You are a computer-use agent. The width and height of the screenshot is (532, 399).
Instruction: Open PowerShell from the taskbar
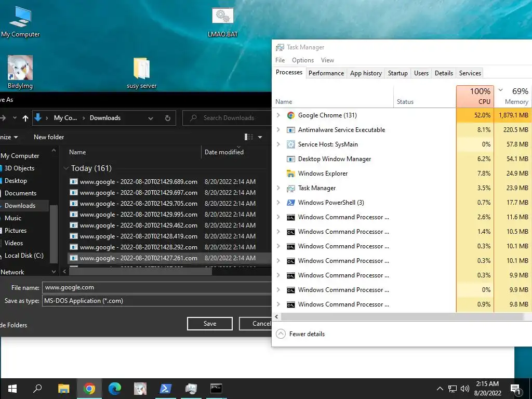tap(165, 389)
